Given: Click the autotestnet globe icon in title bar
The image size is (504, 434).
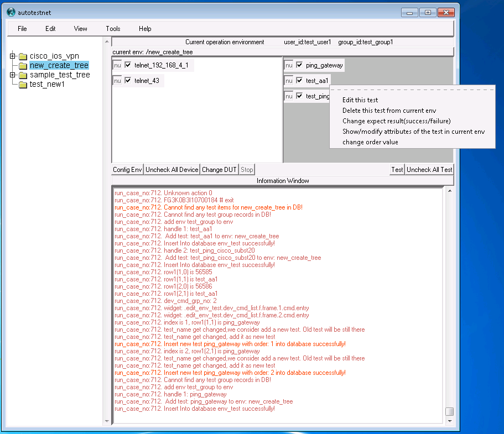Looking at the screenshot, I should [x=11, y=12].
